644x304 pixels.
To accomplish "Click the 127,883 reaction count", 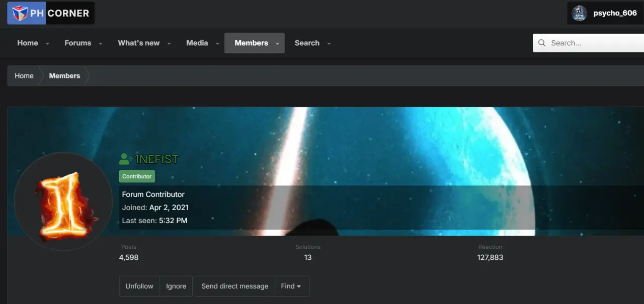I will 490,257.
